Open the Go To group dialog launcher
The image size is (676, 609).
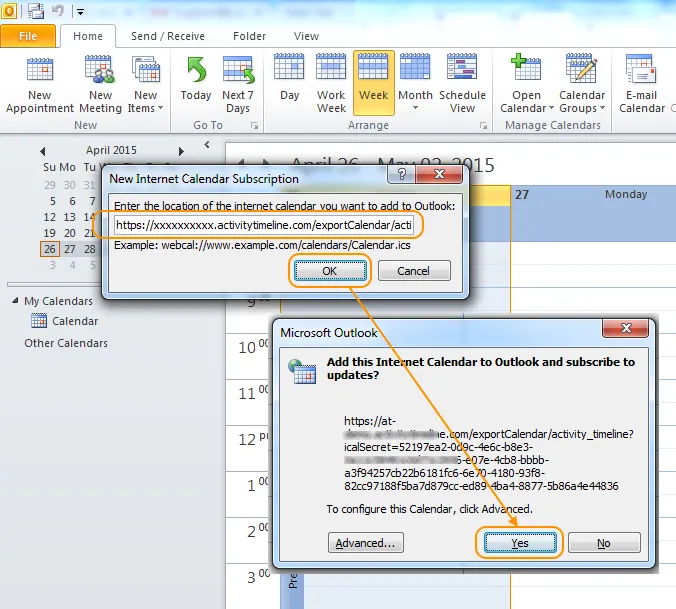click(254, 125)
